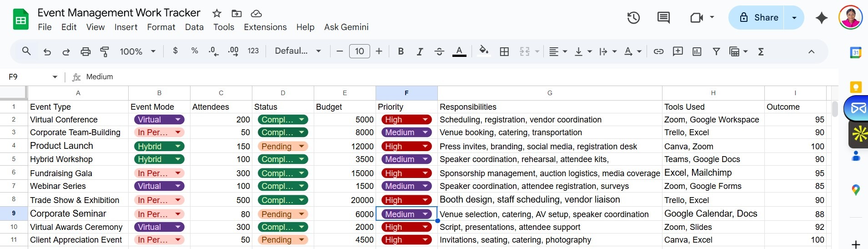The width and height of the screenshot is (868, 249).
Task: Open the Extensions menu
Action: [x=265, y=27]
